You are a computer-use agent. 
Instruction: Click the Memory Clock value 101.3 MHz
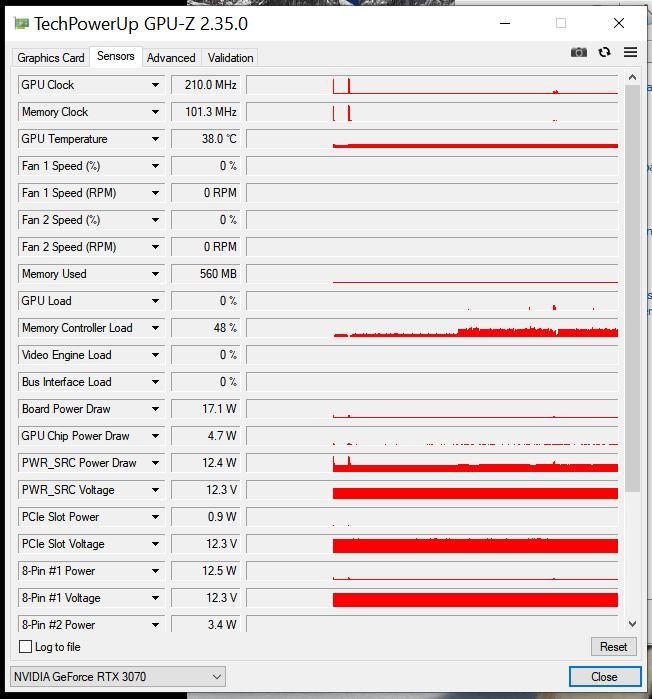click(206, 112)
